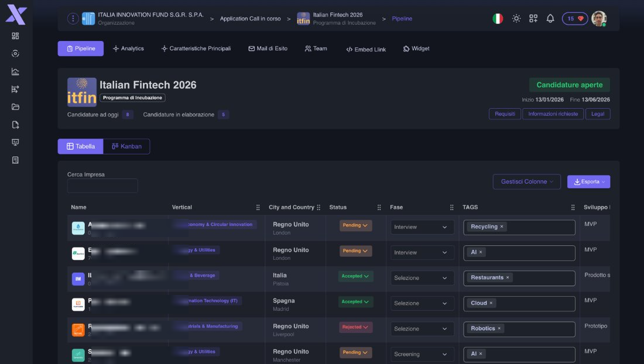Click the orange company logo in Liverpool row
644x364 pixels.
[78, 330]
